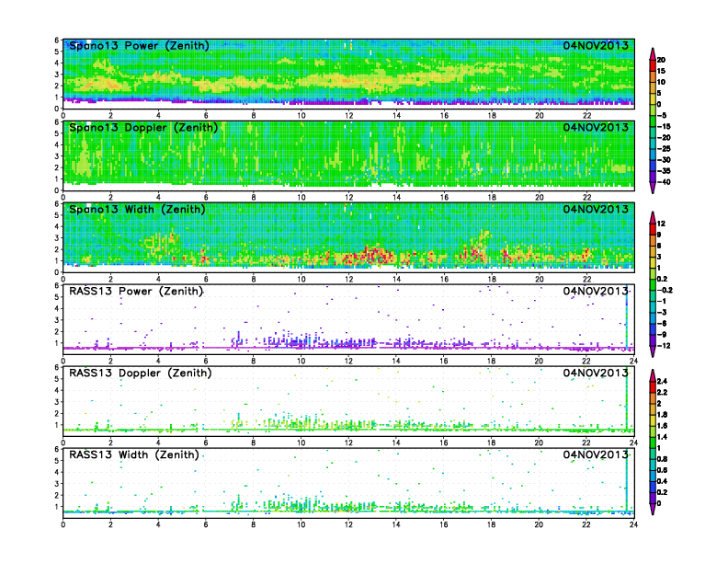
Task: Click the "24" x-axis tick under RASS13 Power panel
Action: [633, 361]
